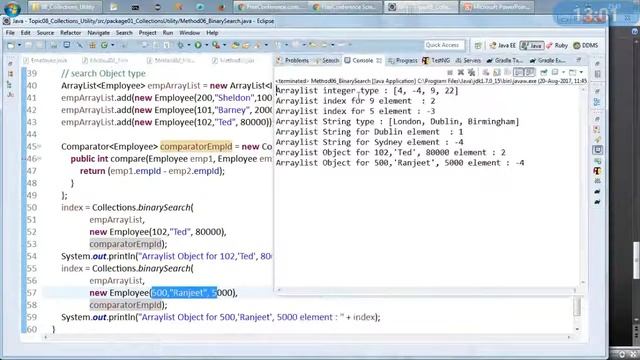The image size is (640, 360).
Task: Click Remove All Terminated Launches icon
Action: 472,72
